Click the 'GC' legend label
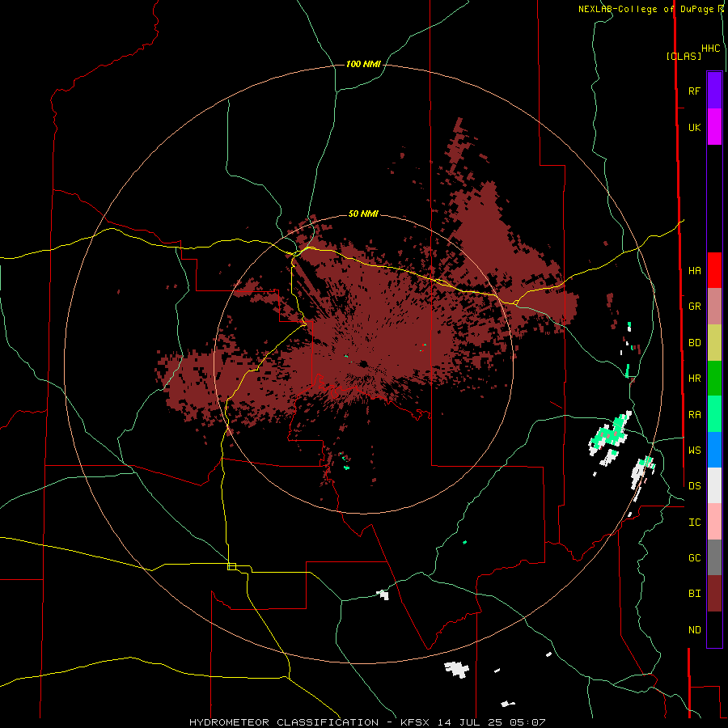The width and height of the screenshot is (728, 728). tap(694, 558)
